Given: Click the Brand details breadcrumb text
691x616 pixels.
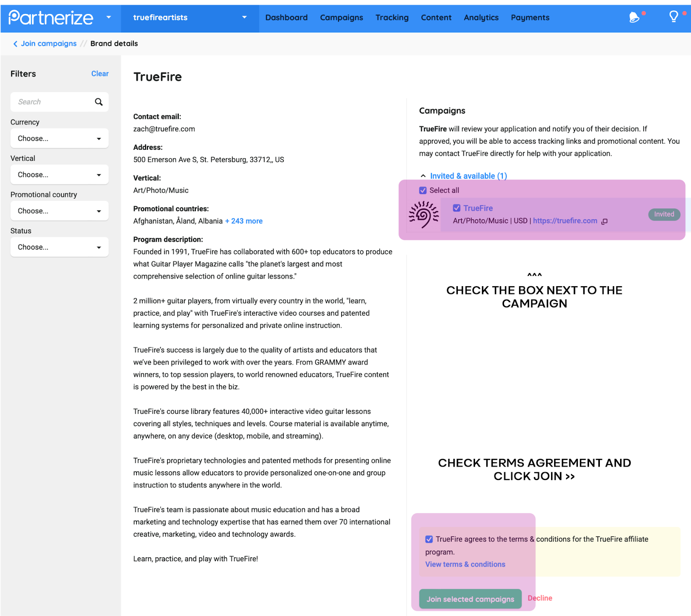Looking at the screenshot, I should (x=114, y=44).
